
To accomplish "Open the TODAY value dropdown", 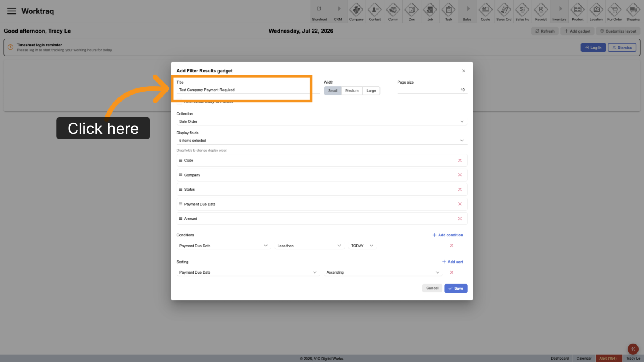I will (x=362, y=246).
